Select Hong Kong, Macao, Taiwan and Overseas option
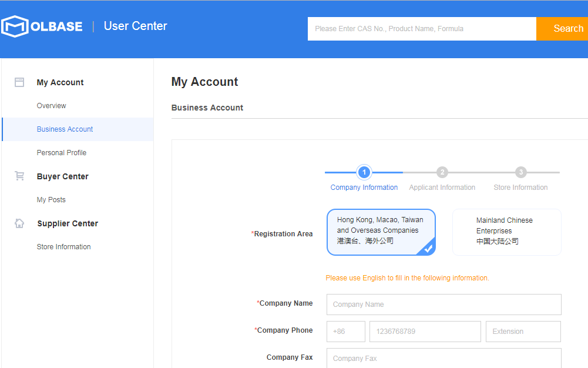This screenshot has width=588, height=368. click(381, 232)
